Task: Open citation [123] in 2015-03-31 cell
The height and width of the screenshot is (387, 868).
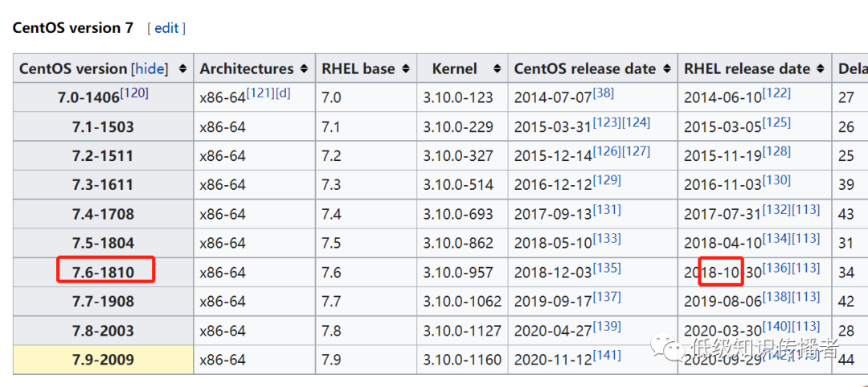Action: [x=607, y=122]
